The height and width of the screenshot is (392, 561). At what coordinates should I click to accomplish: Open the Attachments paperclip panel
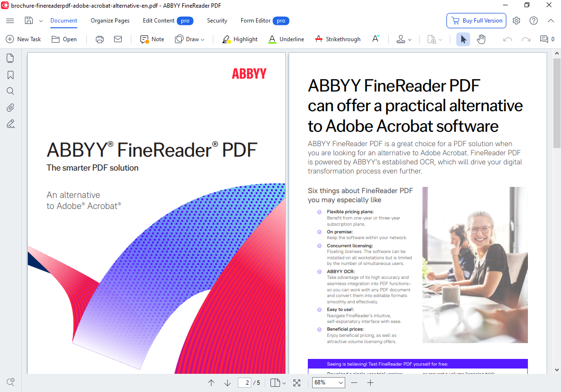(11, 108)
